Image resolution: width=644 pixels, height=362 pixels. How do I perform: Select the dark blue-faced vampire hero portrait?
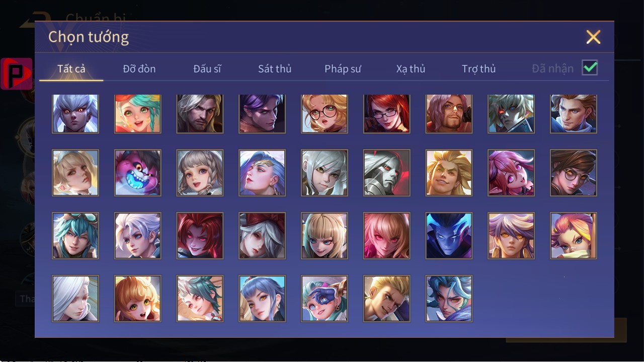pos(449,236)
